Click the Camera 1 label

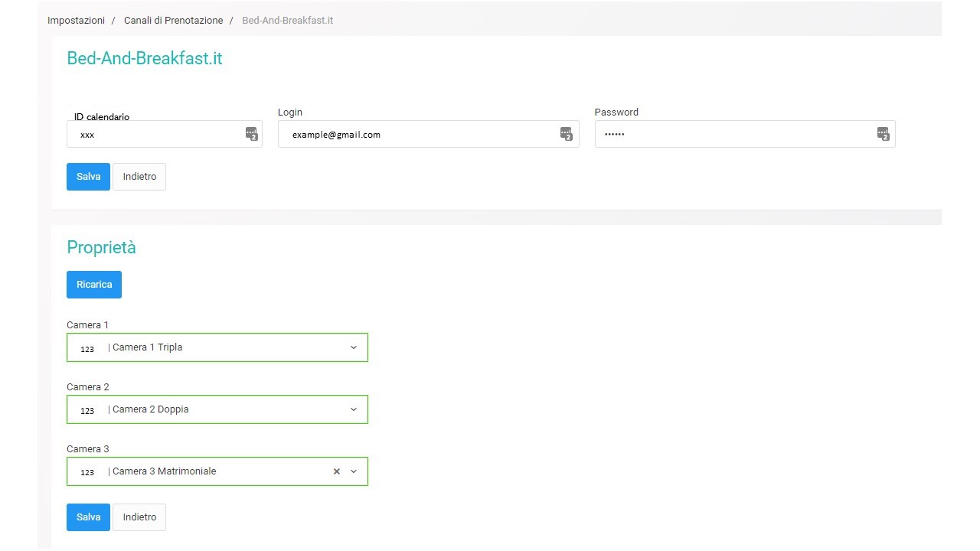click(88, 325)
